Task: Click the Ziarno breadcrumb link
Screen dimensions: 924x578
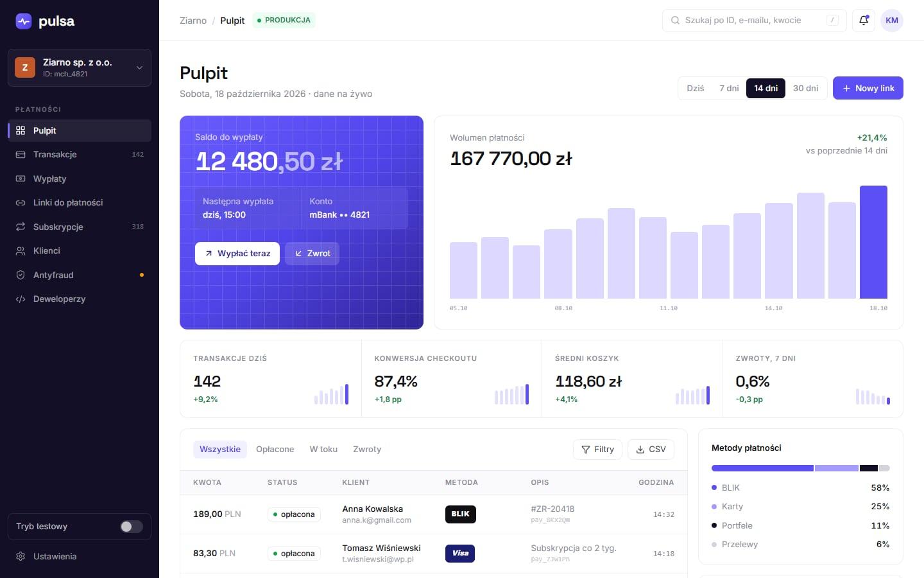Action: [193, 21]
